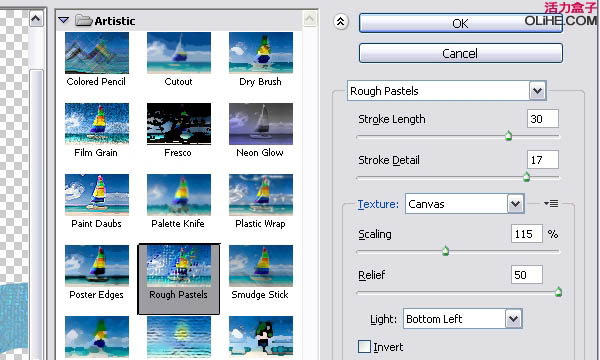Choose the Dry Brush filter thumbnail

coord(261,53)
